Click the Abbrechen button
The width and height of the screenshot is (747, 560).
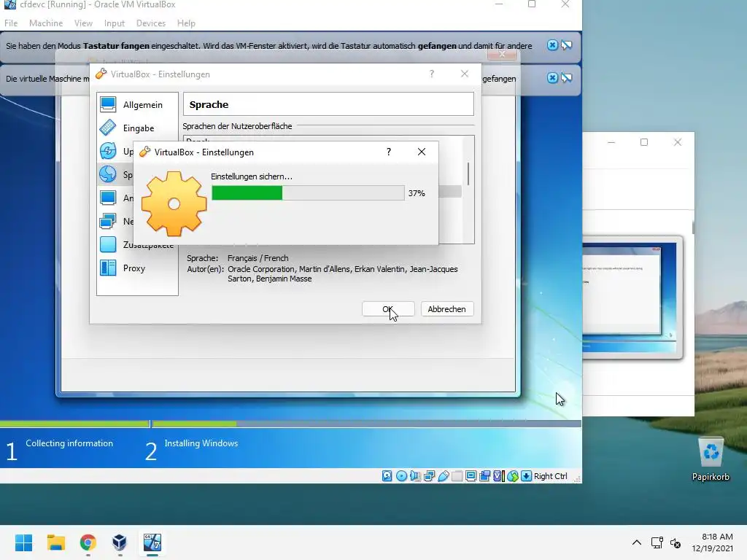(x=447, y=309)
